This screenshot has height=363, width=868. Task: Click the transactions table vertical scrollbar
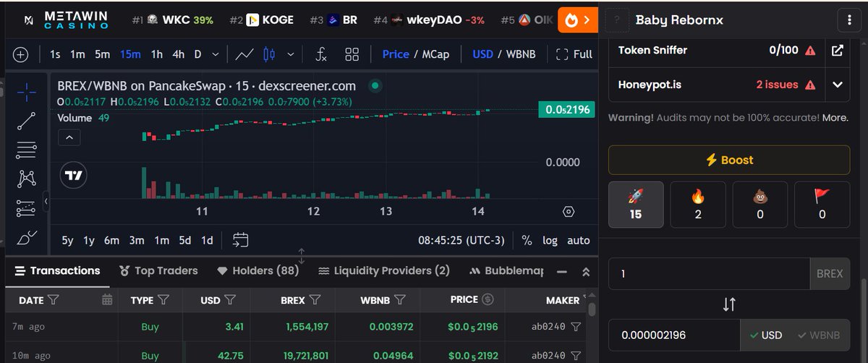(x=592, y=309)
